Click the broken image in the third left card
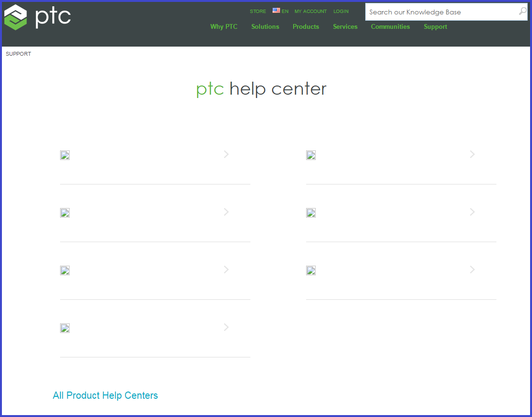The image size is (532, 417). [65, 270]
